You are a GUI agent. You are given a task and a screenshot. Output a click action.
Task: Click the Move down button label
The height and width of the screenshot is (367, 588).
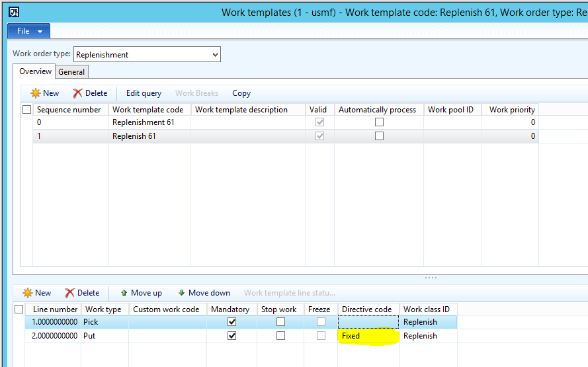209,293
